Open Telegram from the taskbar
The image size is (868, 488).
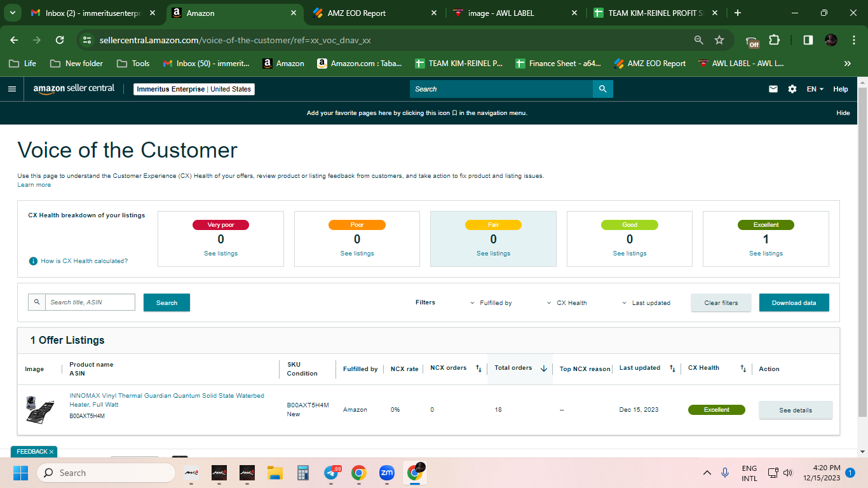click(x=331, y=473)
